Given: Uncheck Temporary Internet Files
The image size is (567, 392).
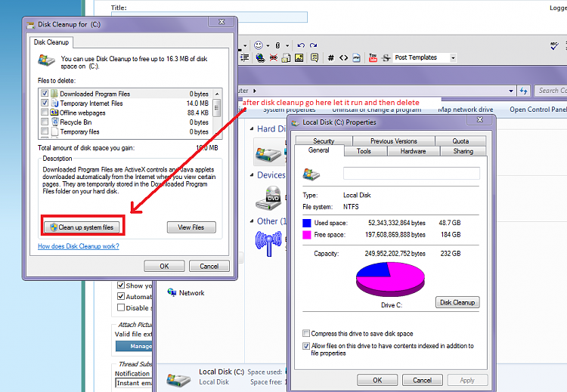Looking at the screenshot, I should coord(45,103).
